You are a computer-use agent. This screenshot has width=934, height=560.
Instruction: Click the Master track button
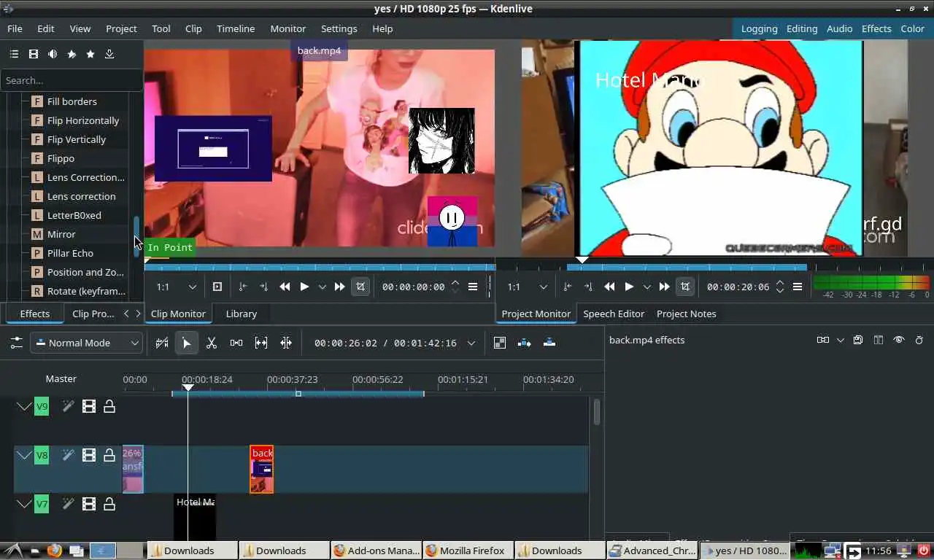tap(61, 378)
